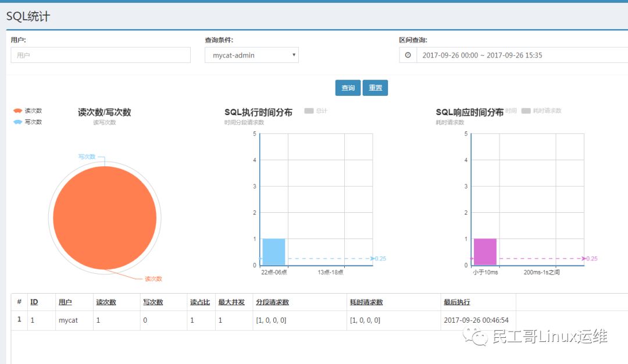Click the 重置 button
The image size is (628, 364).
(375, 87)
